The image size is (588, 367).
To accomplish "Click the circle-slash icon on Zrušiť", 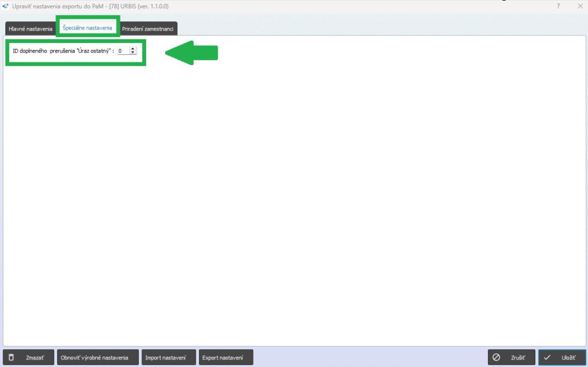I will (x=497, y=357).
